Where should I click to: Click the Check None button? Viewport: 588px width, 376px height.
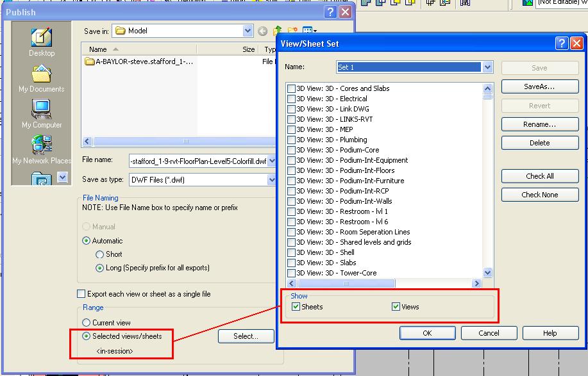coord(540,195)
